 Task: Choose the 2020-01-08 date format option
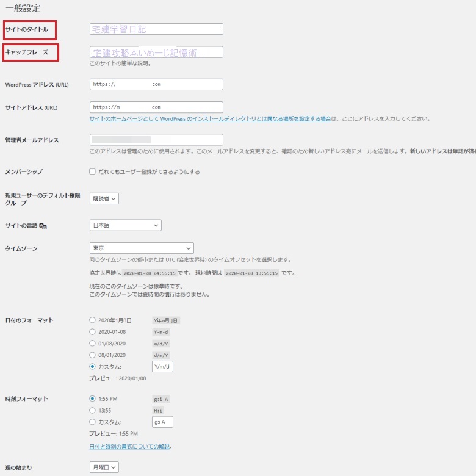click(93, 332)
